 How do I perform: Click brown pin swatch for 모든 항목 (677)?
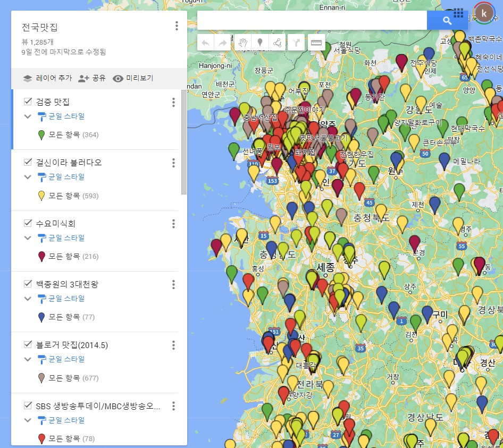41,378
